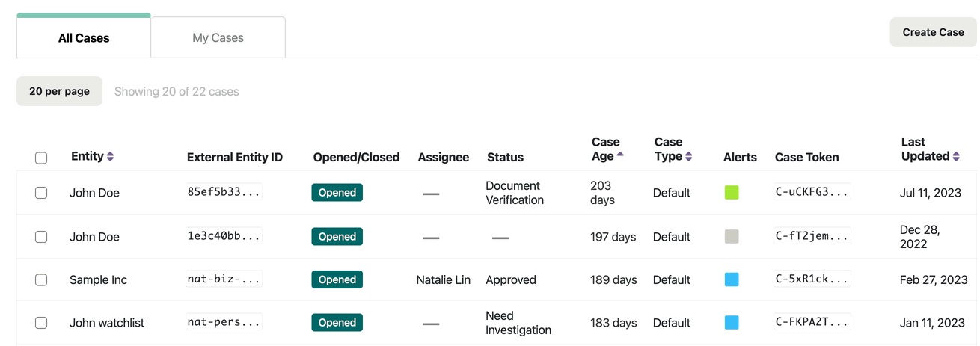Click the External Entity ID column header

tap(235, 157)
